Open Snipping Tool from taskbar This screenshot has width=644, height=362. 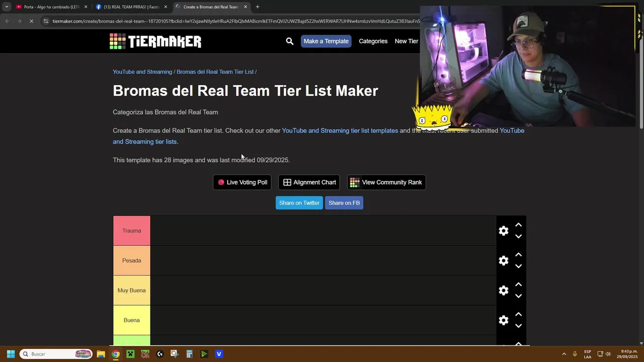click(x=175, y=354)
